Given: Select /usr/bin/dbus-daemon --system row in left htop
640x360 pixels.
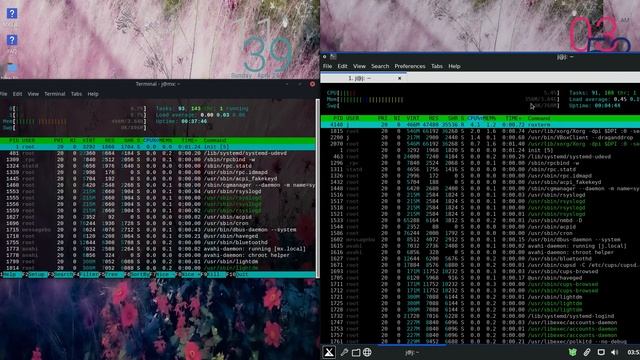Looking at the screenshot, I should coord(158,230).
